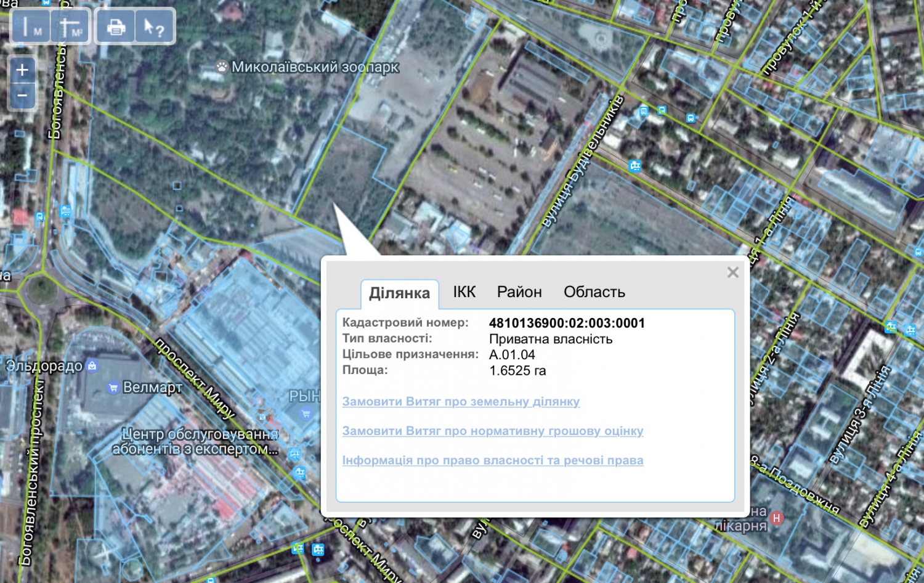The width and height of the screenshot is (924, 583).
Task: Click Витяг про нормативну грошову оцінку link
Action: point(492,431)
